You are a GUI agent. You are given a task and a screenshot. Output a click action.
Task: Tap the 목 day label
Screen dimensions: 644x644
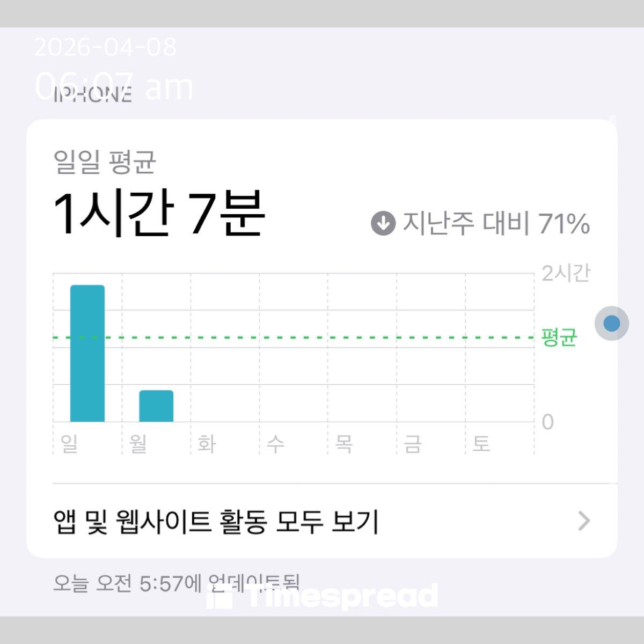point(344,443)
